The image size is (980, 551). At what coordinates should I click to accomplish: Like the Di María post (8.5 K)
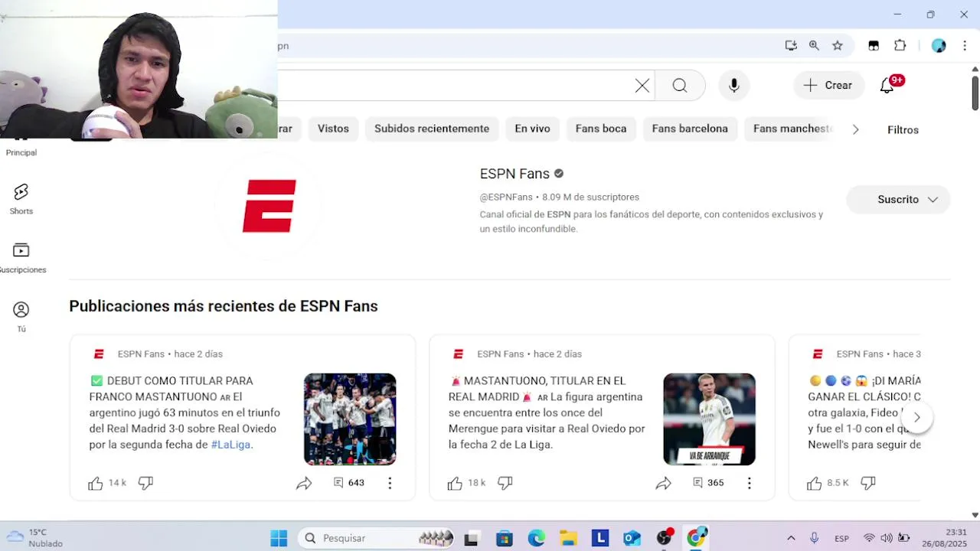pyautogui.click(x=814, y=483)
